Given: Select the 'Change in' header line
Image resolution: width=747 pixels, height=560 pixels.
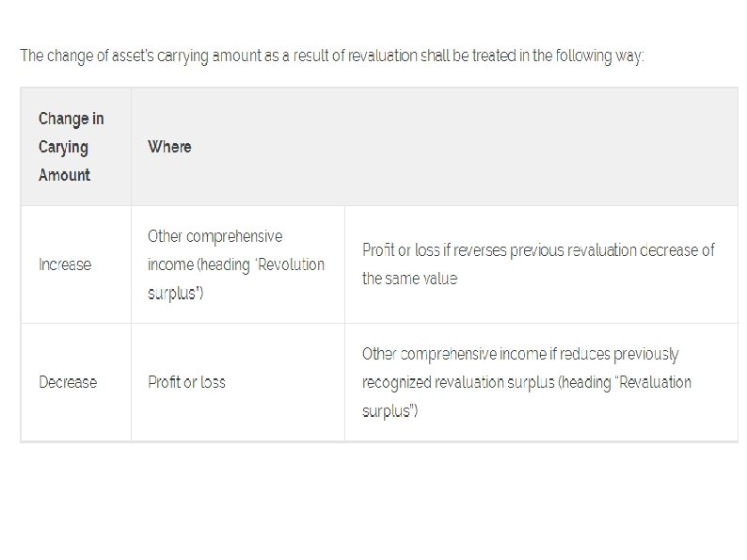Looking at the screenshot, I should click(72, 119).
